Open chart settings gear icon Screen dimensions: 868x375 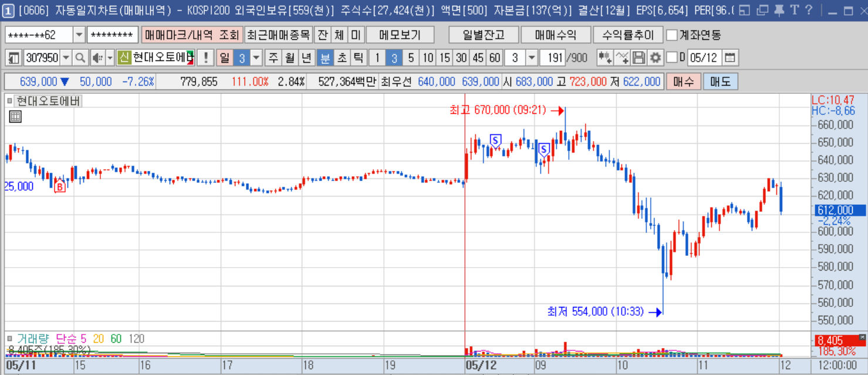pyautogui.click(x=656, y=58)
